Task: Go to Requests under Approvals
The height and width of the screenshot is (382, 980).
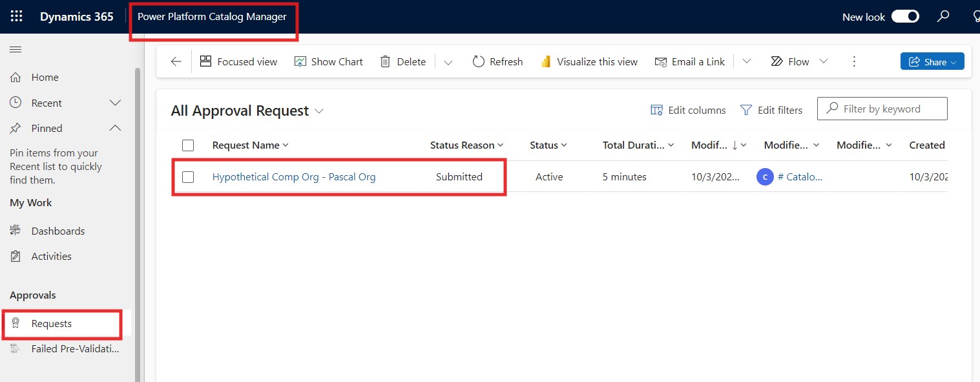Action: click(52, 324)
